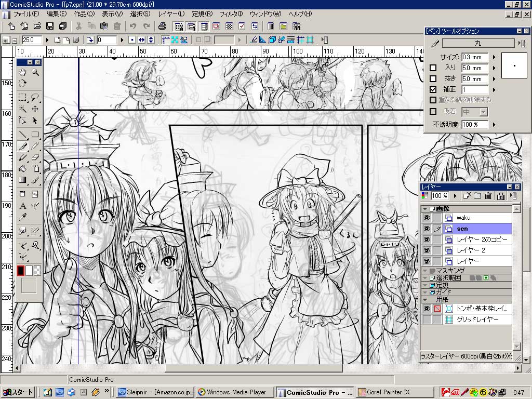Select the Rotate view tool

(x=22, y=83)
